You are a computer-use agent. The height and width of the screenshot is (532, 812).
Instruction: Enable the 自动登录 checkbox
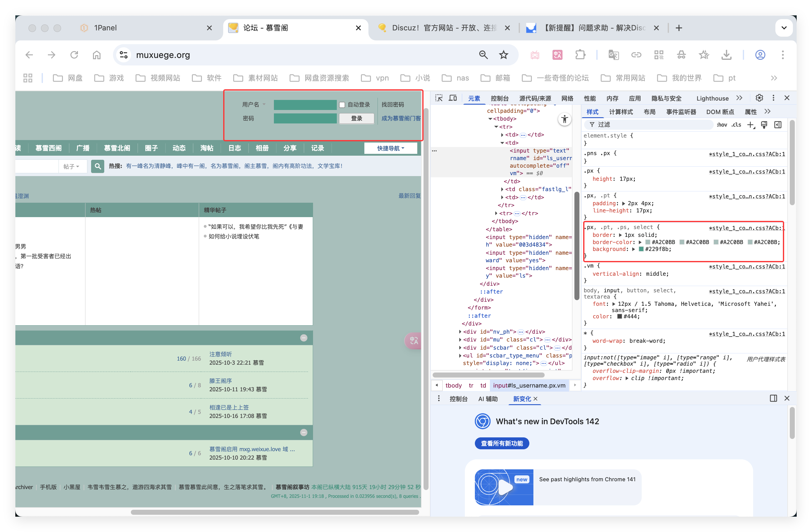click(342, 105)
